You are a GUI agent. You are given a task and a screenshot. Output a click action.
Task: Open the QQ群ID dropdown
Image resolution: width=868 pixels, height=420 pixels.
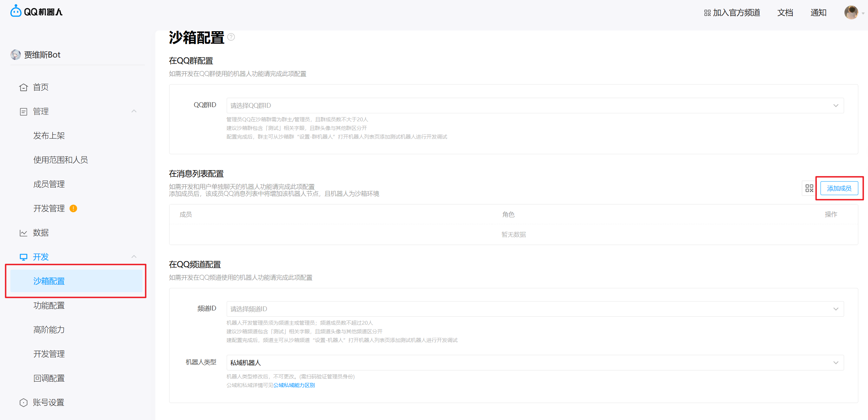(535, 105)
